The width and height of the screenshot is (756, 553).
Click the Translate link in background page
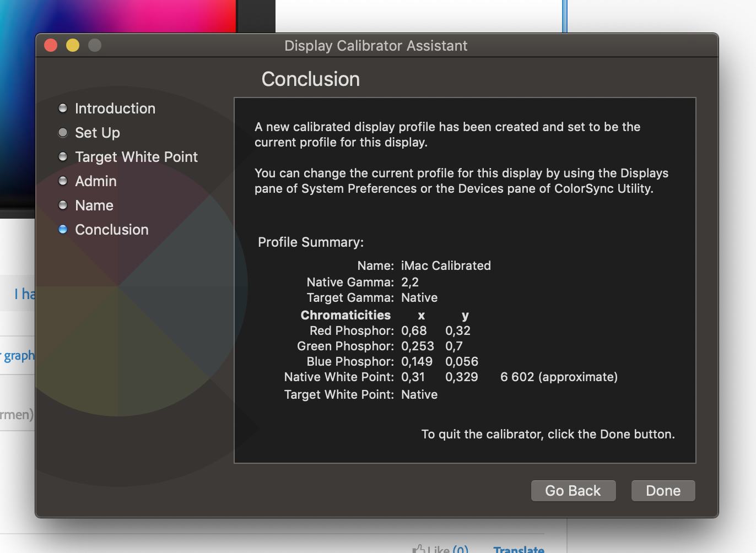point(519,549)
